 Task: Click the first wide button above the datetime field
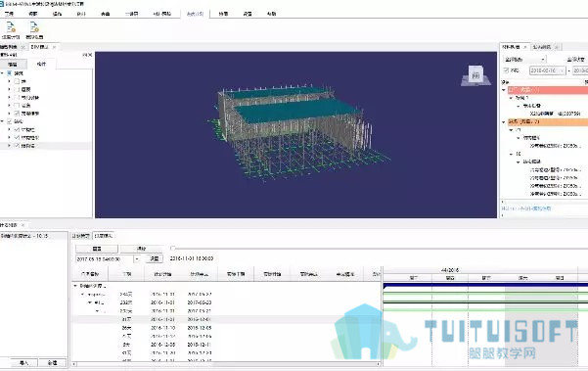point(97,249)
